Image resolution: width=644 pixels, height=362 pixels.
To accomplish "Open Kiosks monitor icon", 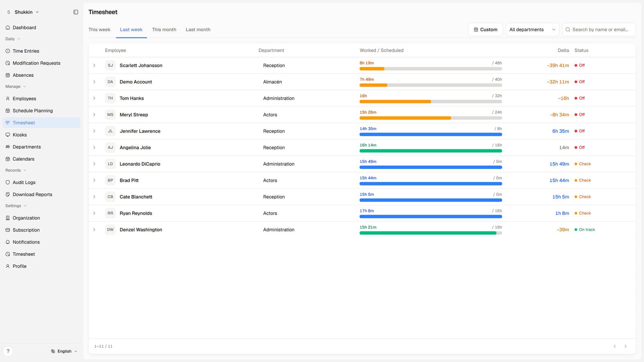I will coord(8,135).
